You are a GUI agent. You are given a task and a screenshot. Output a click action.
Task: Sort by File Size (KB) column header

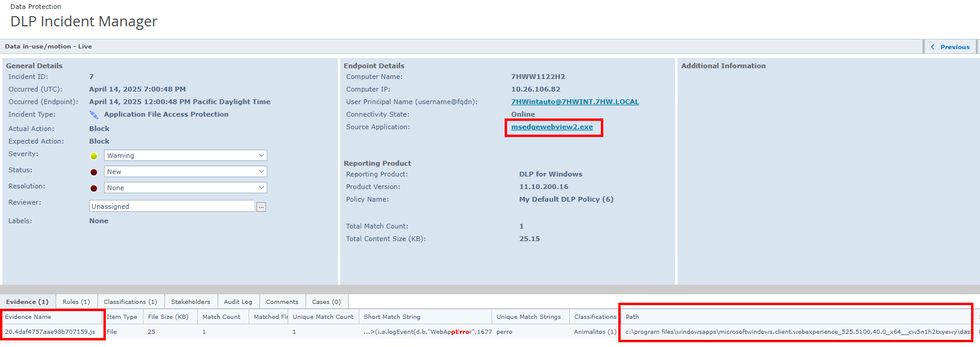coord(168,317)
